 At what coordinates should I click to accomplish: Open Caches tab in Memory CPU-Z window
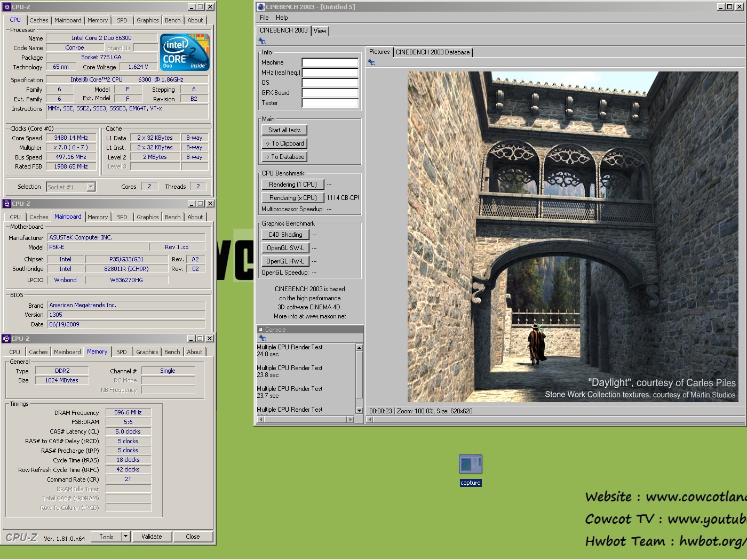click(38, 352)
